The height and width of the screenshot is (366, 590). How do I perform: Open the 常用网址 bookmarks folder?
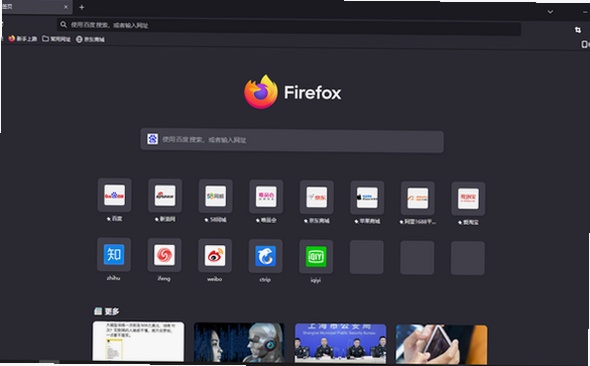click(x=56, y=39)
